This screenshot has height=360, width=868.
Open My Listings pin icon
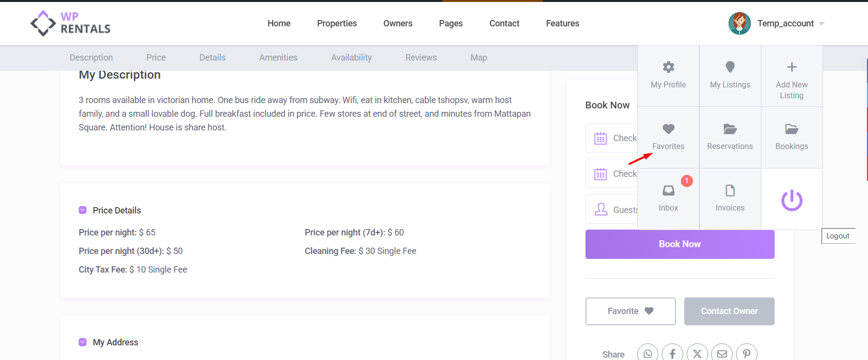click(x=730, y=67)
